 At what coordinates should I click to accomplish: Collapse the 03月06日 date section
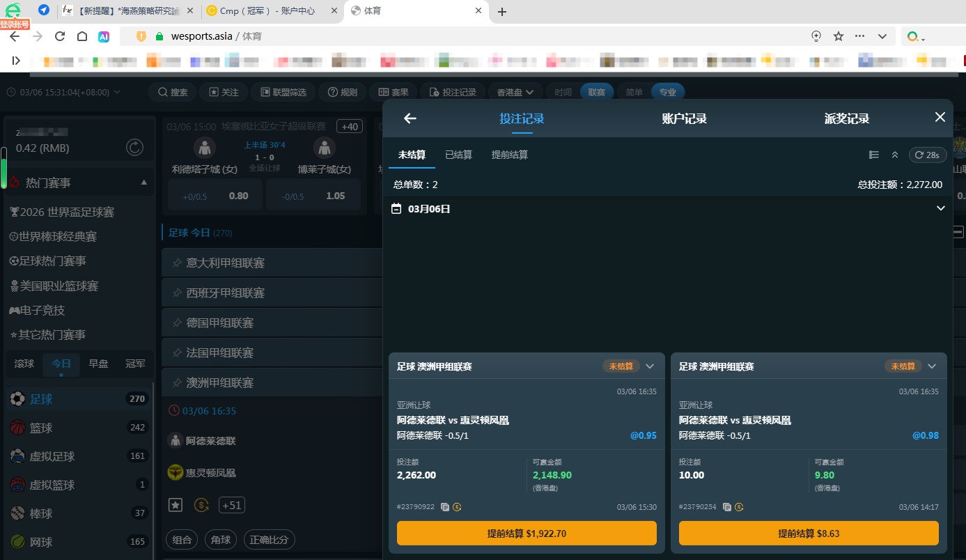tap(940, 208)
